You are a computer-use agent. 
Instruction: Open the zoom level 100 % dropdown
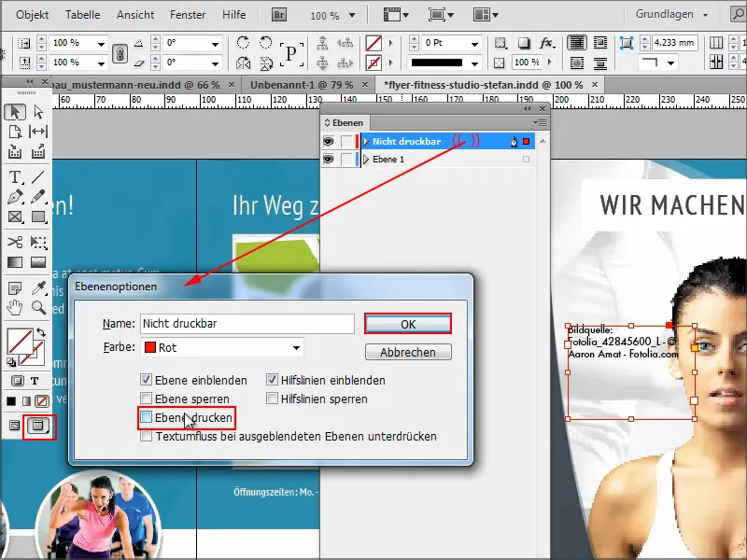(352, 15)
